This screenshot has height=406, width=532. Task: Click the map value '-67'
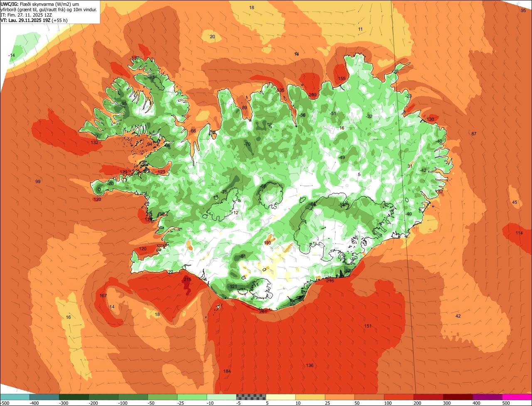click(x=151, y=77)
